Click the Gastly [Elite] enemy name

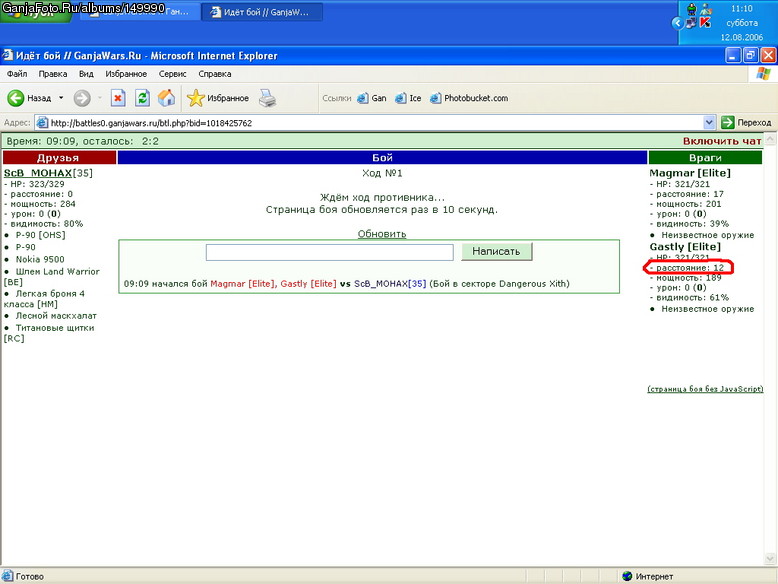[685, 247]
